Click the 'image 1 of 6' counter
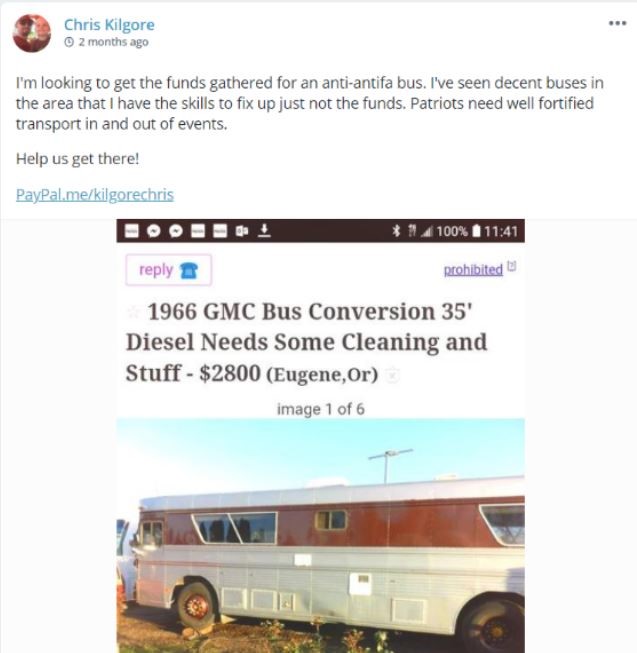 coord(321,409)
